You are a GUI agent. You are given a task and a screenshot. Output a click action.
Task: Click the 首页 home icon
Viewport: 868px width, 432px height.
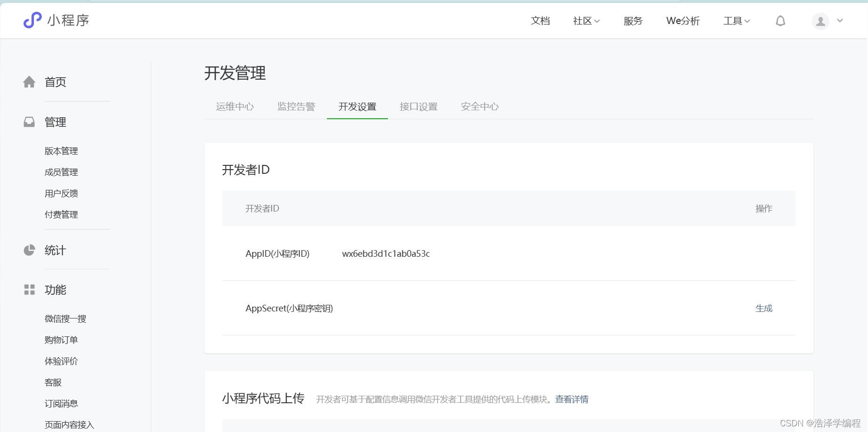point(29,82)
